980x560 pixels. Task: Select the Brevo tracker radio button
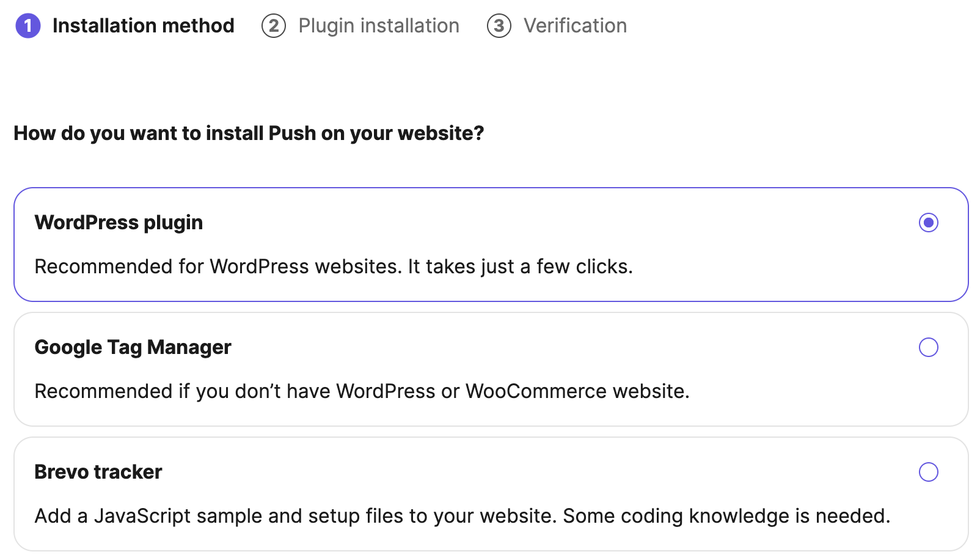click(x=929, y=472)
